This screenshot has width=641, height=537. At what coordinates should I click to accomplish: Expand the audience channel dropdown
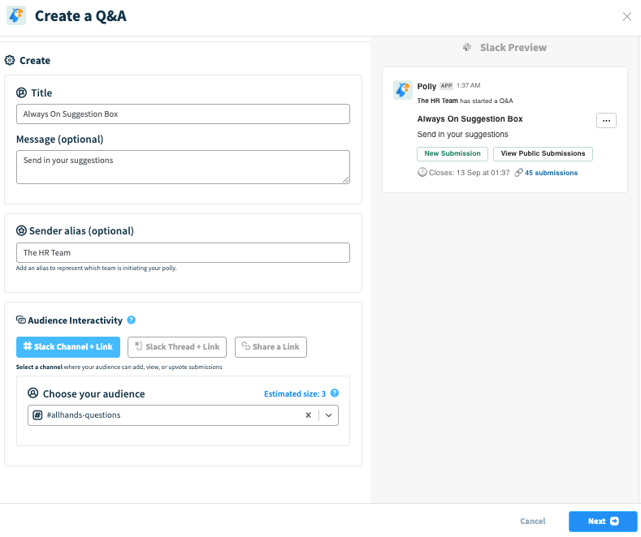click(x=329, y=415)
